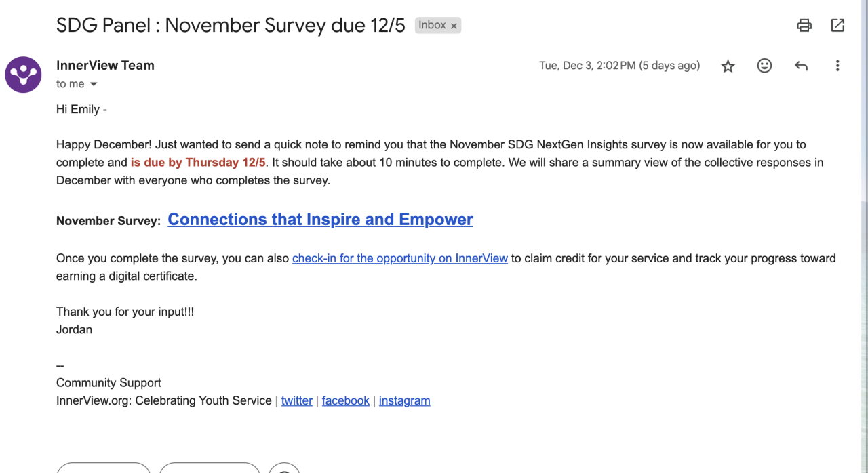Visit the facebook link in the signature

coord(346,400)
